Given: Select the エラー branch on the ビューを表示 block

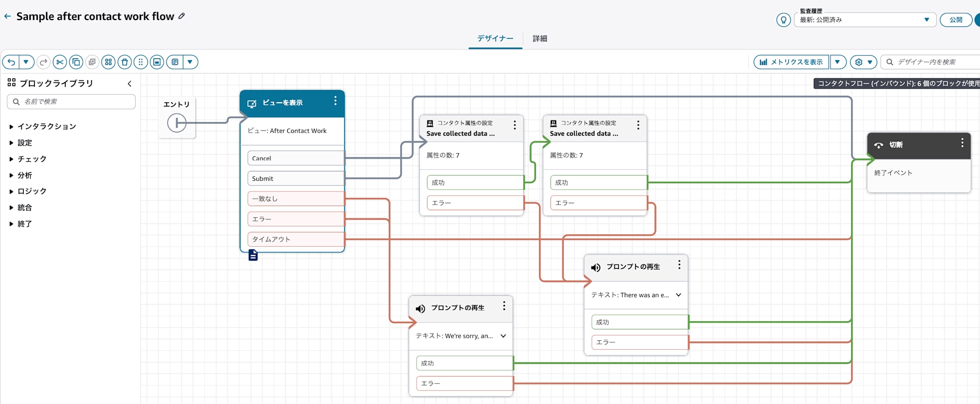Looking at the screenshot, I should [296, 219].
